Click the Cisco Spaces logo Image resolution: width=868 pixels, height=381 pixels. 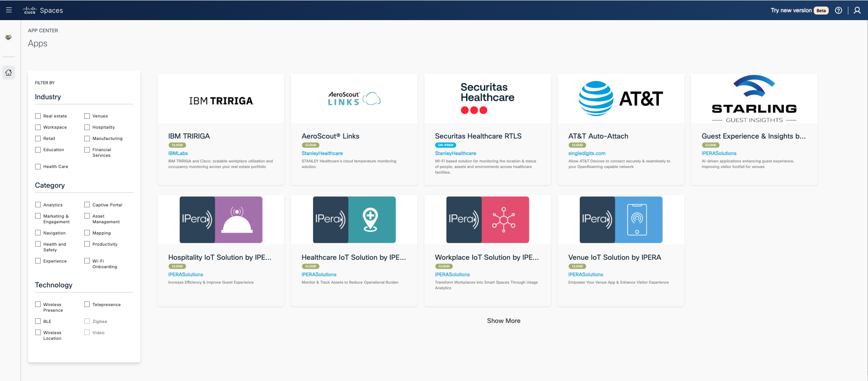tap(43, 10)
